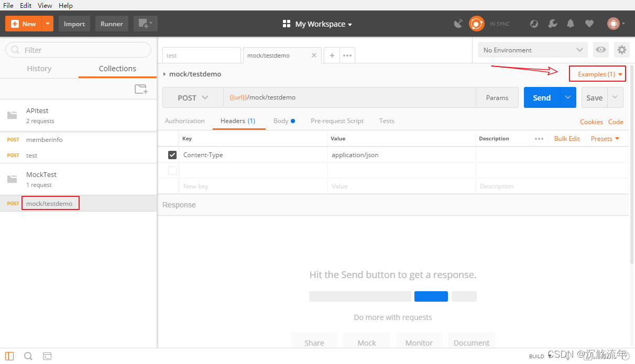This screenshot has height=364, width=635.
Task: Switch to the Authorization tab
Action: pyautogui.click(x=185, y=121)
